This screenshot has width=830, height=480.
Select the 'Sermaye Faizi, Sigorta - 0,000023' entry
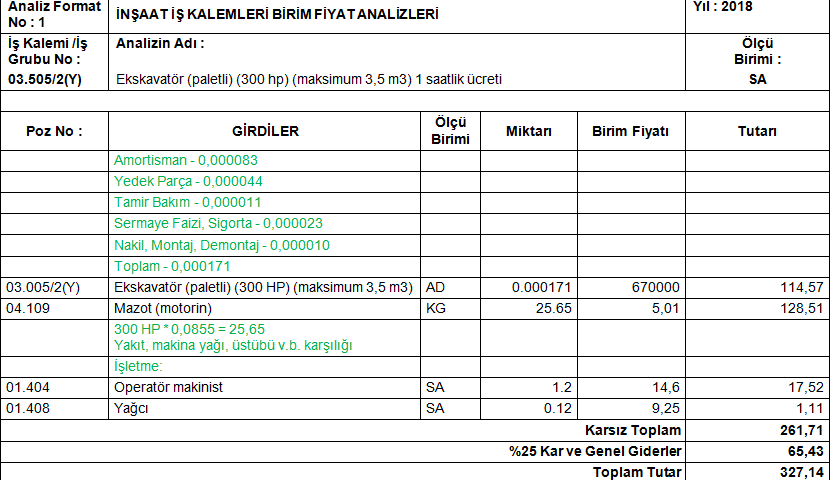[218, 223]
